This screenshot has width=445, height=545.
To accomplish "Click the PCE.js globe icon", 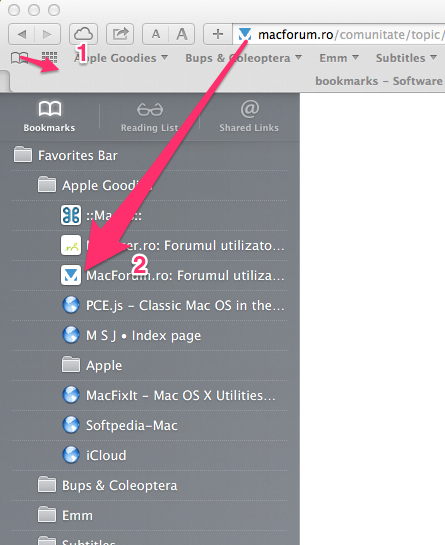I will (x=71, y=305).
